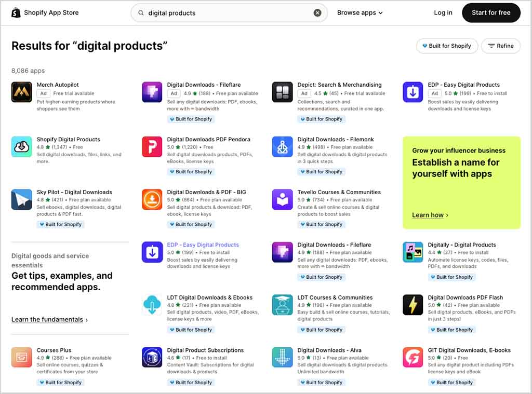Open Digital Downloads PDF Flash title

click(x=465, y=297)
